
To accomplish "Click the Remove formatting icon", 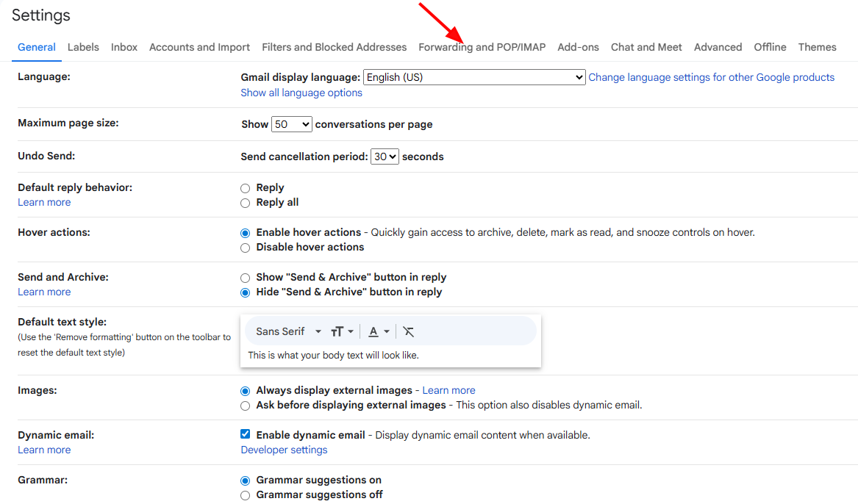I will point(409,331).
